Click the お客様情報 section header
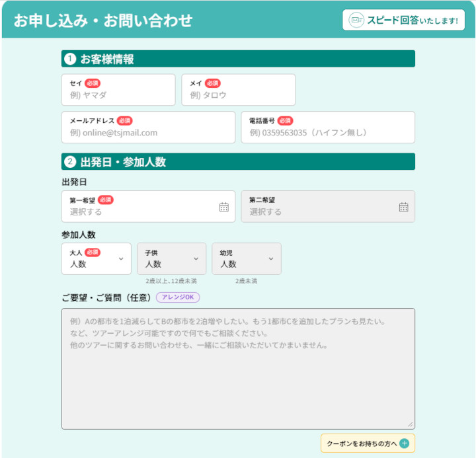This screenshot has height=458, width=476. (x=238, y=59)
